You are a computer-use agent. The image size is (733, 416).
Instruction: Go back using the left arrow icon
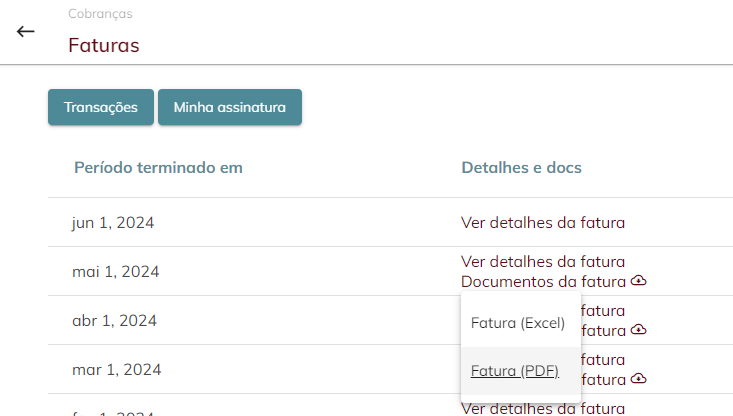click(x=25, y=31)
